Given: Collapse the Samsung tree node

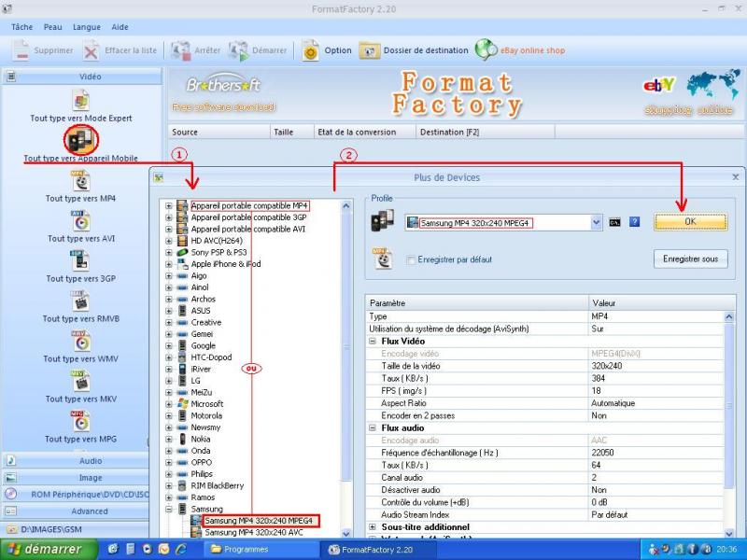Looking at the screenshot, I should point(169,509).
